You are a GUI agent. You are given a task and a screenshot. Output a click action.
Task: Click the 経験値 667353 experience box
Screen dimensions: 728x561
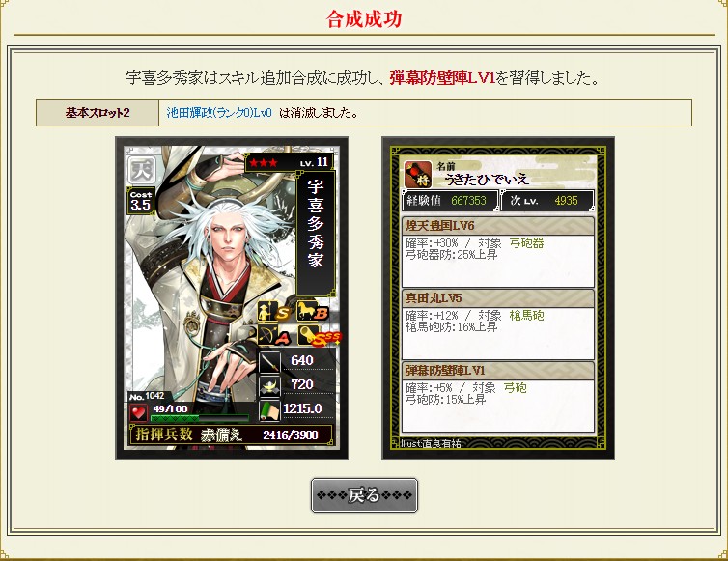[450, 201]
